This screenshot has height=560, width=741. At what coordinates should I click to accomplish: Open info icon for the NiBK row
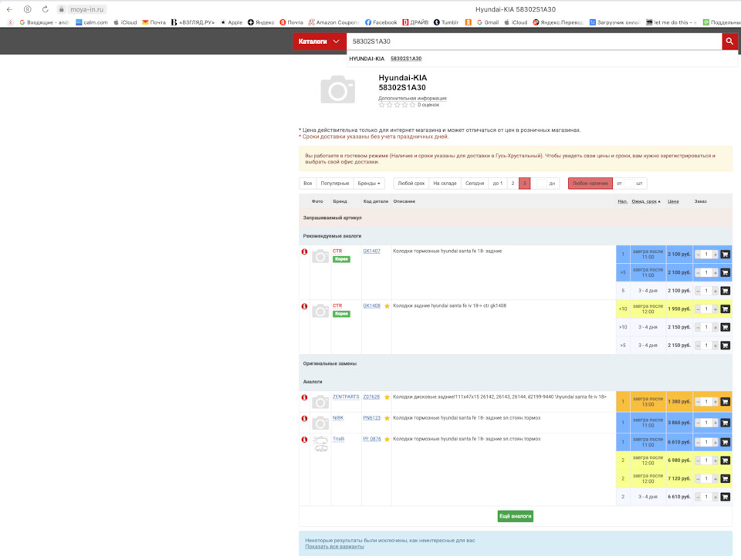tap(304, 419)
